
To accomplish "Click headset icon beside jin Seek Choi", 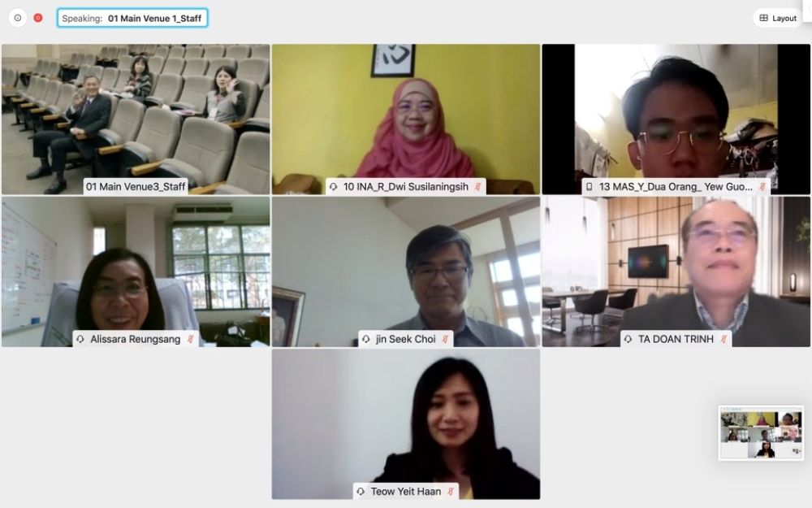I will [366, 339].
